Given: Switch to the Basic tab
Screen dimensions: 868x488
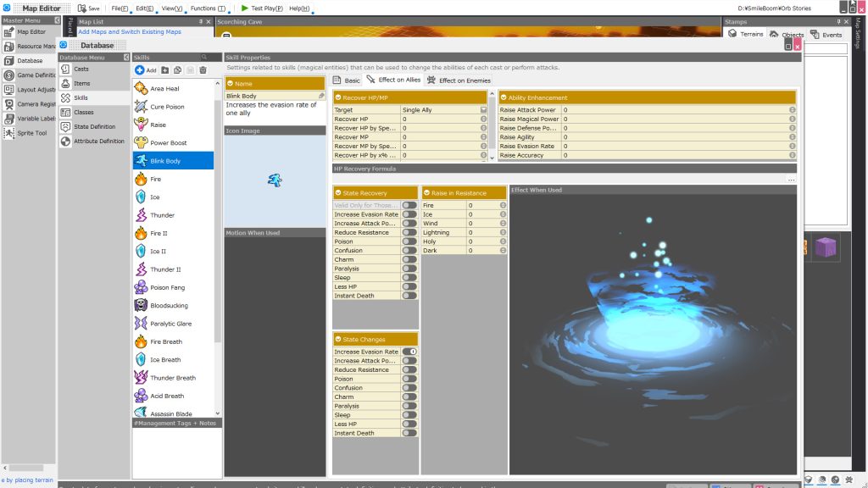Looking at the screenshot, I should point(347,80).
